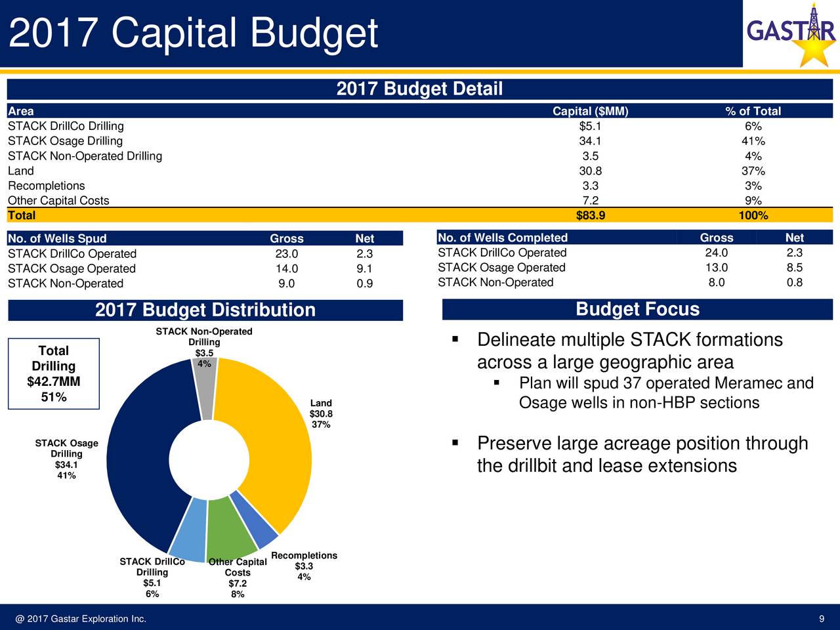Click the Total Drilling $42.7MM box
This screenshot has width=840, height=630.
coord(53,374)
